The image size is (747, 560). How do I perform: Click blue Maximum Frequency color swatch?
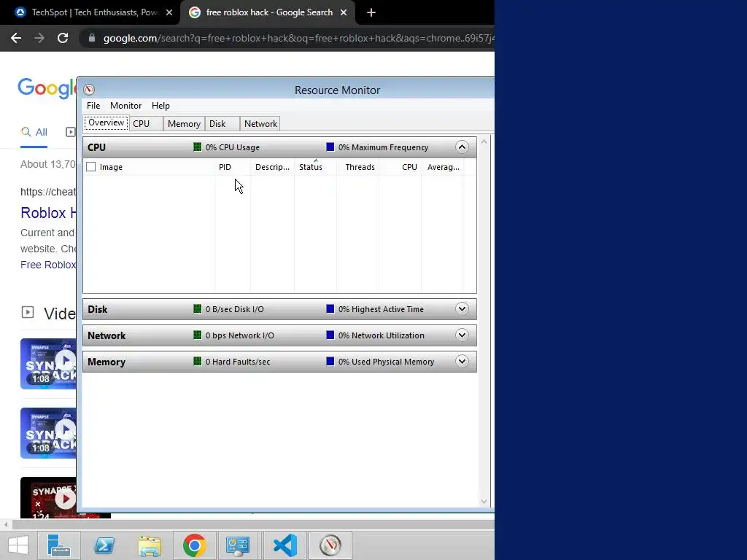pyautogui.click(x=330, y=147)
